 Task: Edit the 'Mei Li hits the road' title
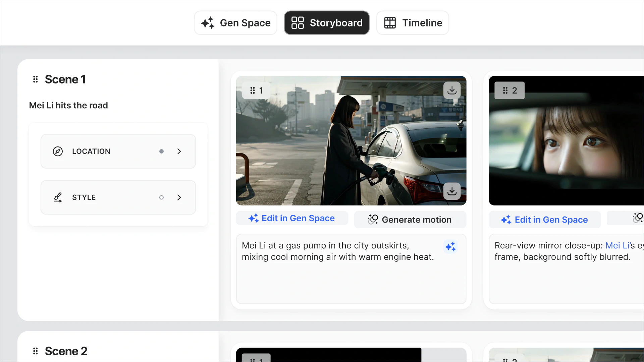pos(68,105)
